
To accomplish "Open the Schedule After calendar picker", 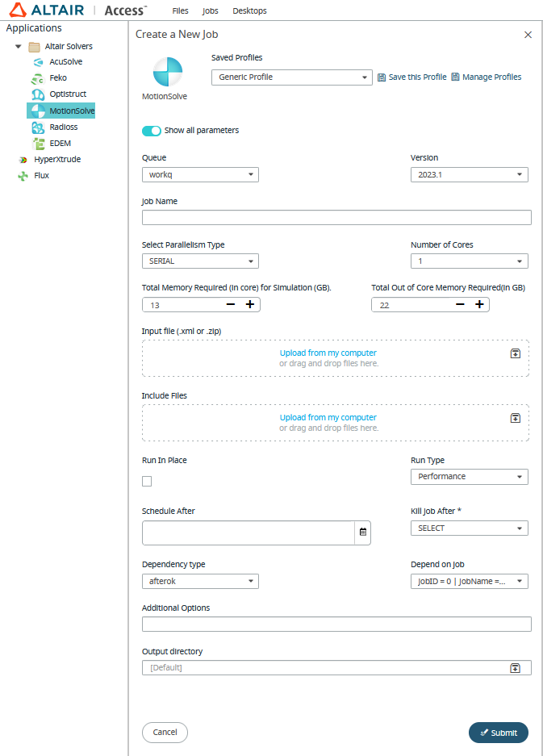I will click(363, 532).
